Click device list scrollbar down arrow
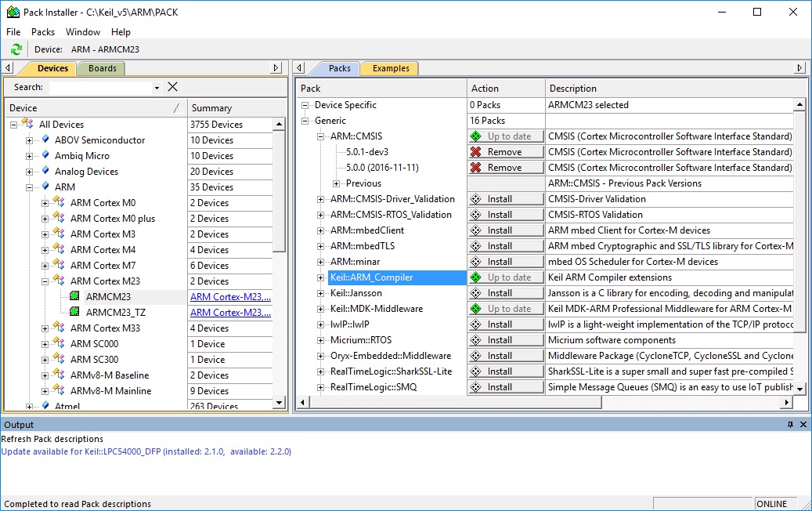The height and width of the screenshot is (511, 812). [x=279, y=403]
